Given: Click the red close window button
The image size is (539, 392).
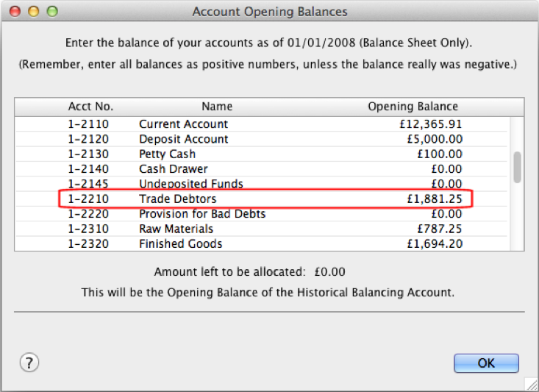Looking at the screenshot, I should pos(15,11).
